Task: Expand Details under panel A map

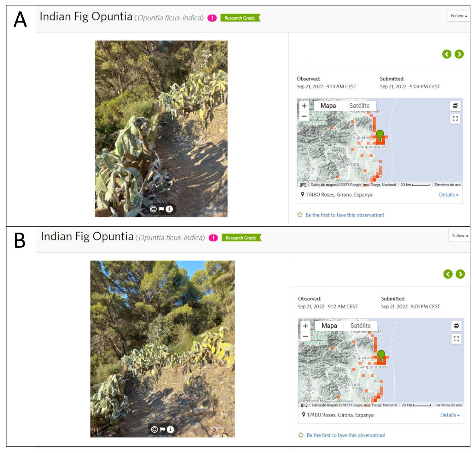Action: [x=448, y=195]
